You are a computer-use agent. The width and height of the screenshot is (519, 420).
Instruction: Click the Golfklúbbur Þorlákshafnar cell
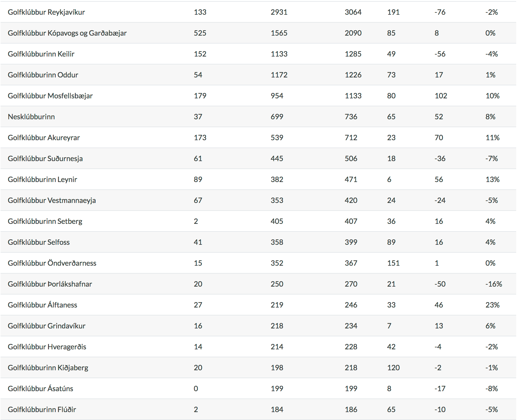coord(50,284)
